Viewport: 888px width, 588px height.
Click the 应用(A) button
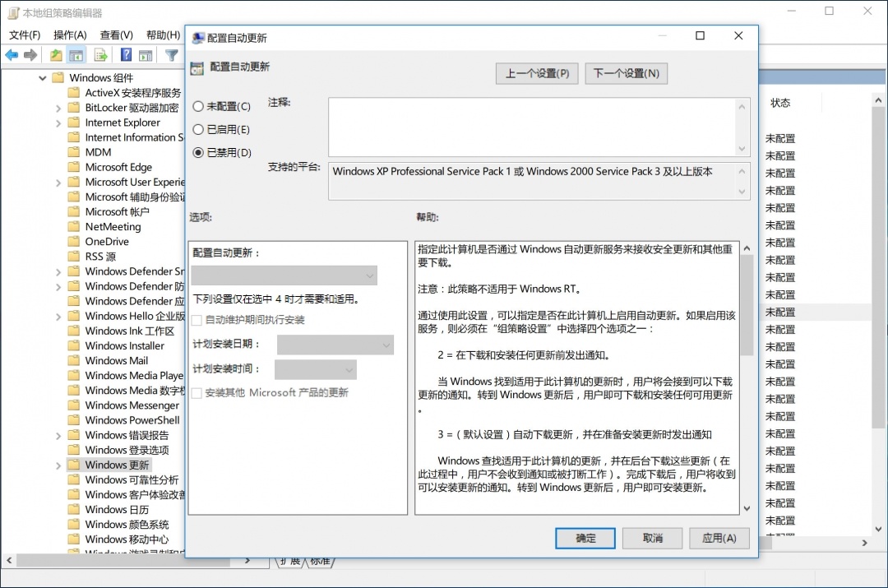[x=719, y=538]
